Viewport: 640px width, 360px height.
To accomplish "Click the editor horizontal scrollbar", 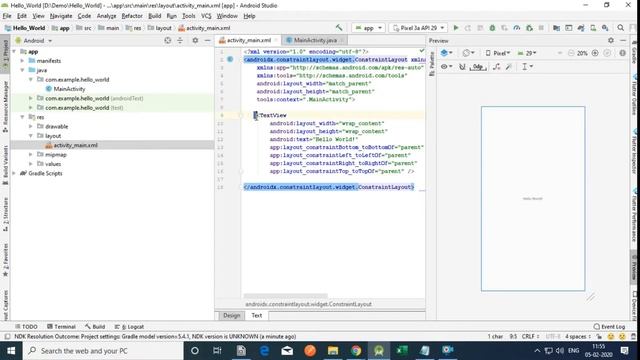I will pos(286,295).
